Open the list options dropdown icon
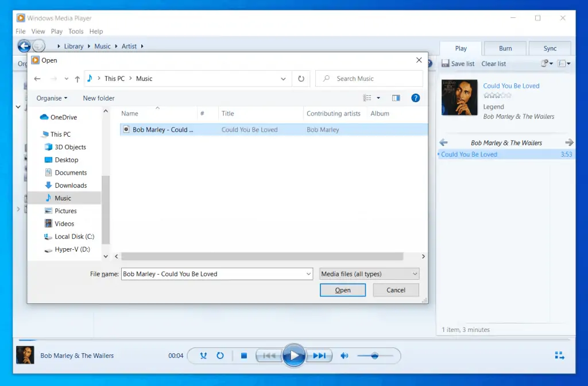The width and height of the screenshot is (588, 386). pyautogui.click(x=564, y=63)
